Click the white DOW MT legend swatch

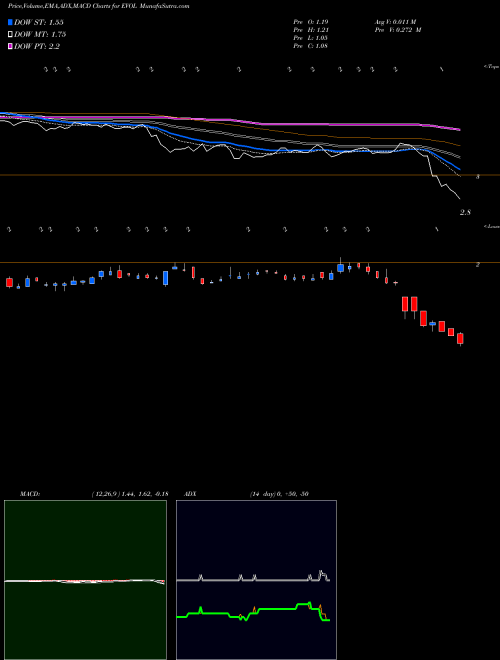click(11, 35)
